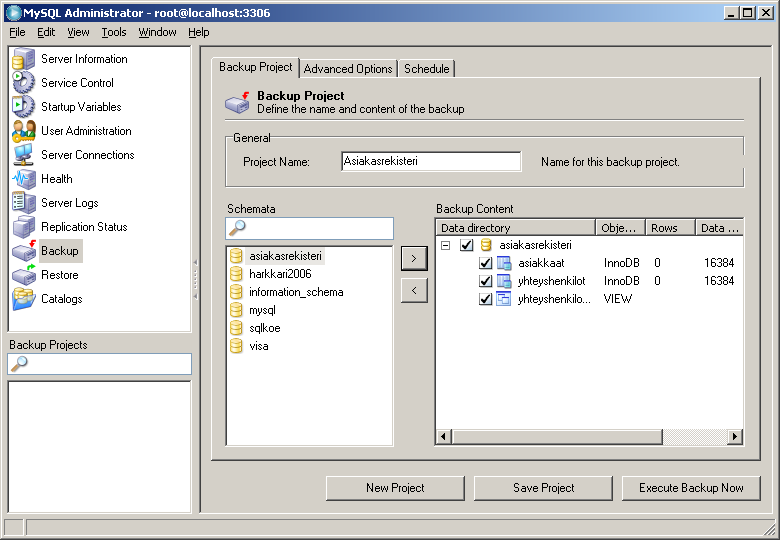Click the sqlkoe schema database icon

[x=236, y=328]
